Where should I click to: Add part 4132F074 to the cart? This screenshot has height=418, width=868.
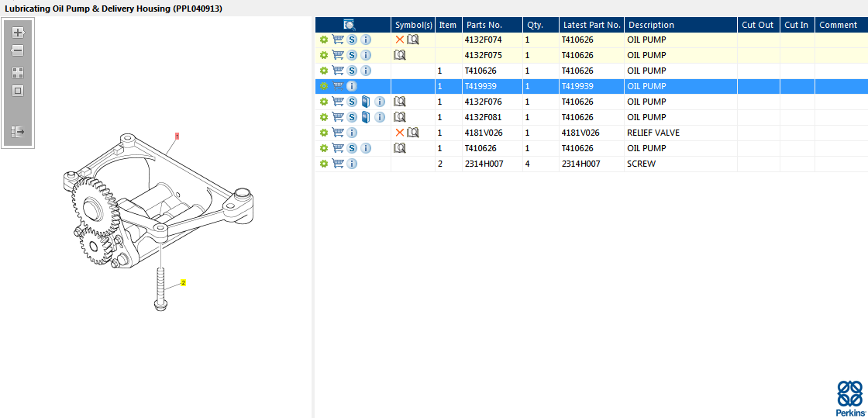point(338,40)
